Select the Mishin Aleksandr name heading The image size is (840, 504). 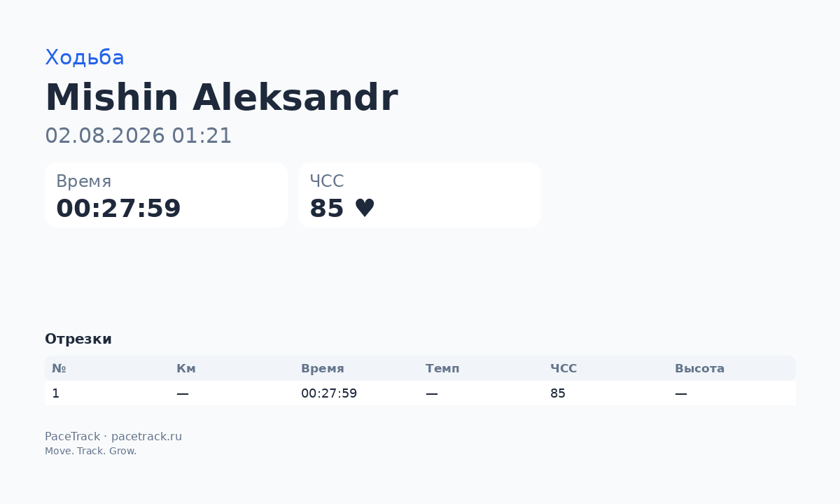pos(221,97)
